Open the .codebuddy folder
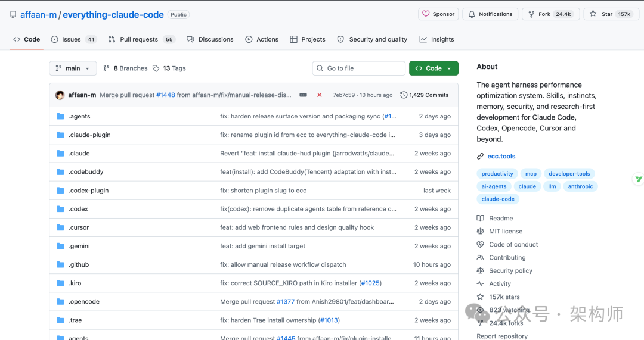The image size is (644, 340). click(86, 171)
